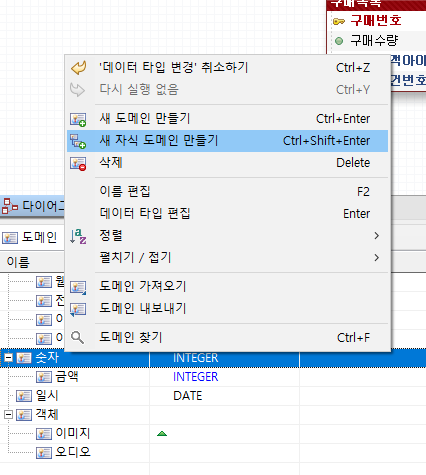Click the delete domain icon

tap(78, 164)
